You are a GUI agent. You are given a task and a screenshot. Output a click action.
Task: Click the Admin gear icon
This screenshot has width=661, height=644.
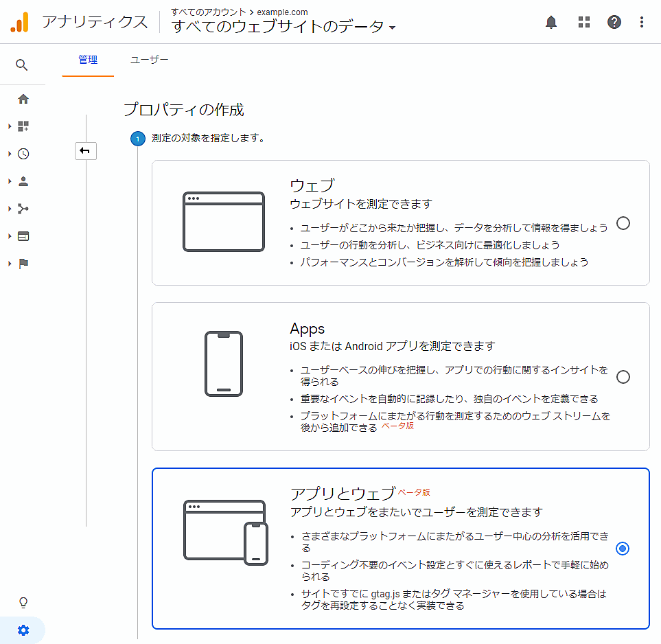tap(23, 630)
